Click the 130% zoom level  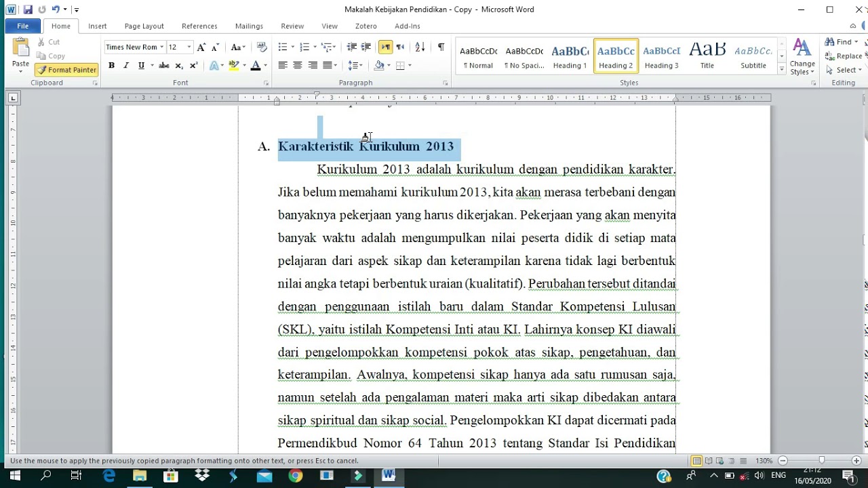click(x=764, y=461)
